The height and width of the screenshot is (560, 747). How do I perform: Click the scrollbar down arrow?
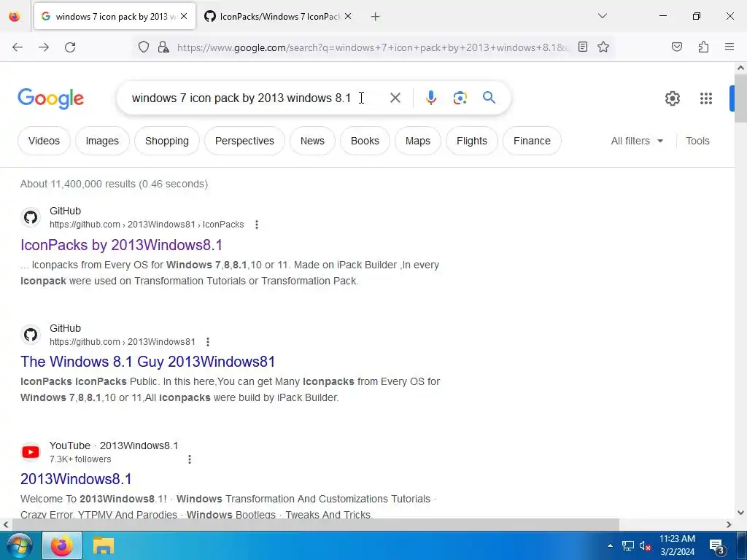click(x=740, y=513)
